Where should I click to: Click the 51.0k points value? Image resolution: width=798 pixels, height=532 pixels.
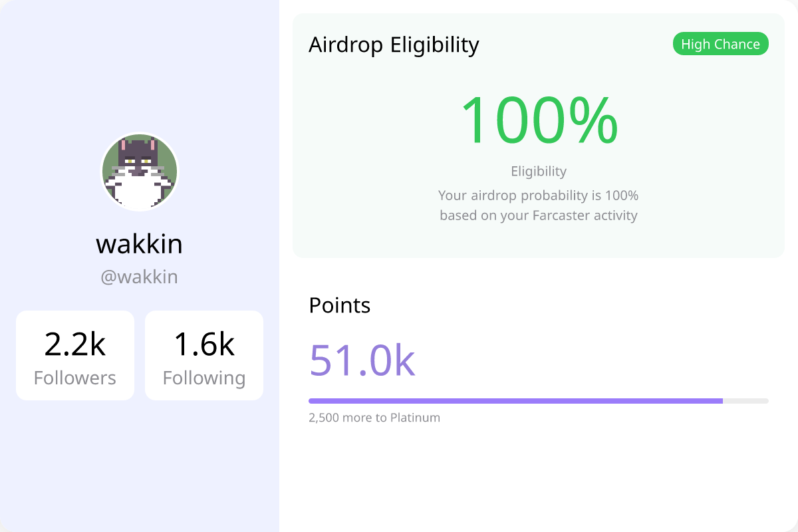pos(362,360)
